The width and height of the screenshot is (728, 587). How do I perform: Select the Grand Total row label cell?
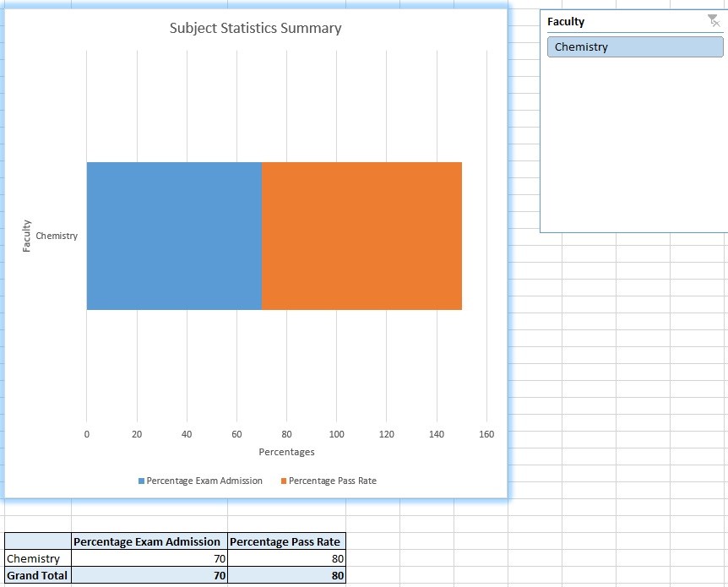tap(37, 575)
